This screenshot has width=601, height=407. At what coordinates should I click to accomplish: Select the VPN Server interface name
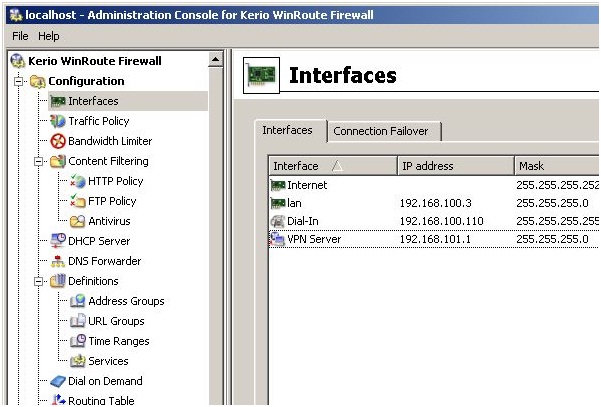point(314,239)
